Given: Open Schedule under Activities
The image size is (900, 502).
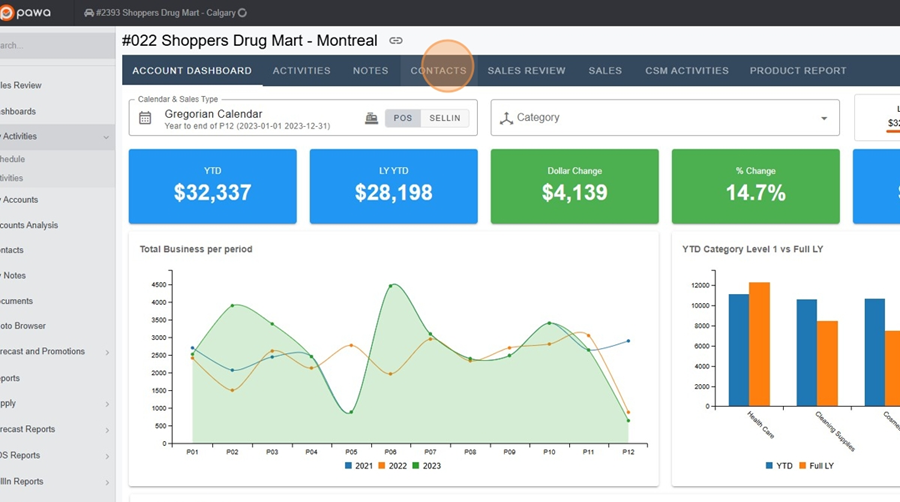Looking at the screenshot, I should [56, 159].
